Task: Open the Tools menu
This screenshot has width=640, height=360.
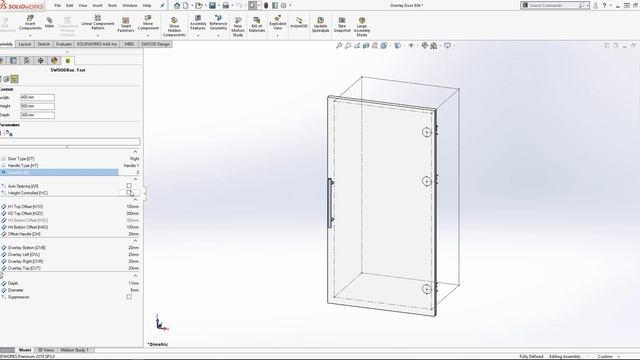Action: coord(112,5)
